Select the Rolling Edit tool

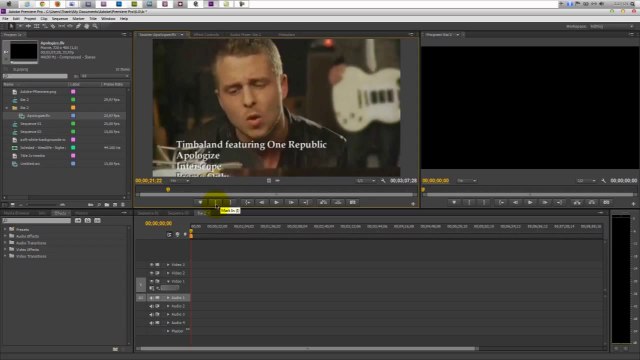coord(36,26)
